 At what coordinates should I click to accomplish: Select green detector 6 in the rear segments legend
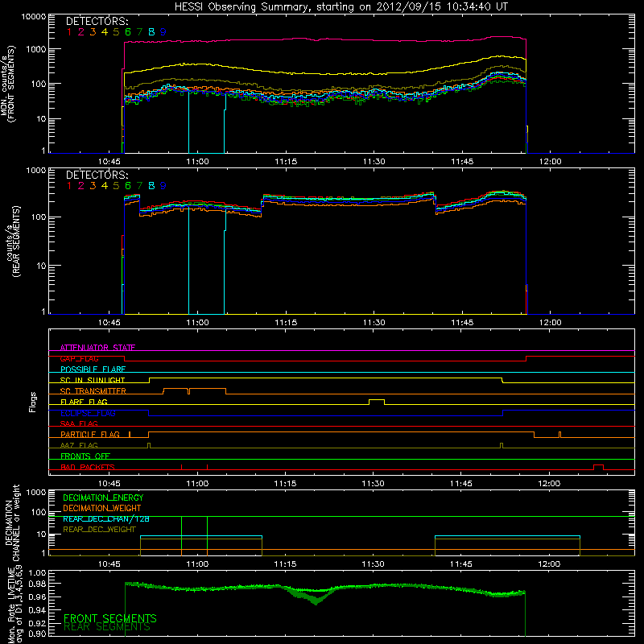tap(128, 186)
